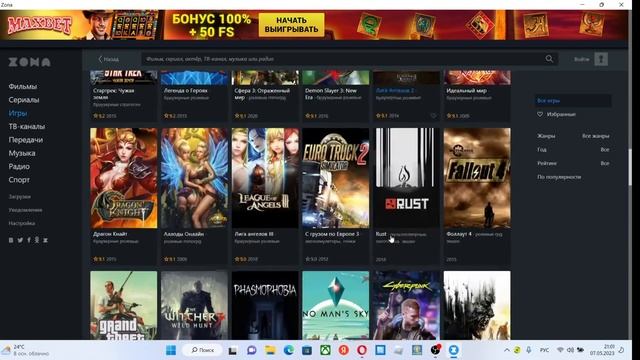Go to the ТВ-каналы section

(27, 127)
